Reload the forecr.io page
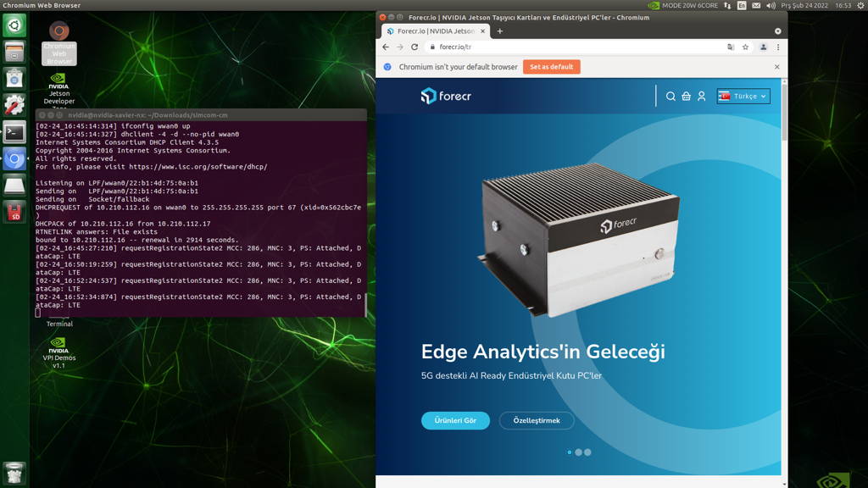Image resolution: width=868 pixels, height=488 pixels. pyautogui.click(x=415, y=47)
